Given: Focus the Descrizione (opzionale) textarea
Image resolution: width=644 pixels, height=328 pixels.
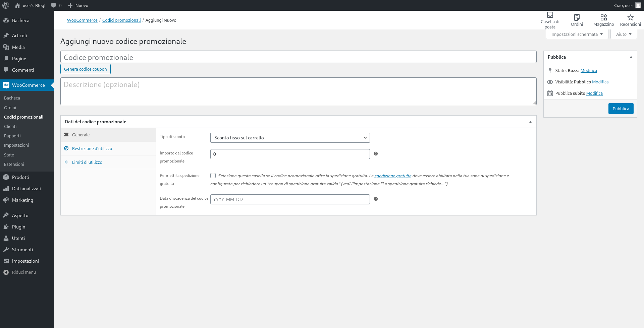Looking at the screenshot, I should coord(299,91).
